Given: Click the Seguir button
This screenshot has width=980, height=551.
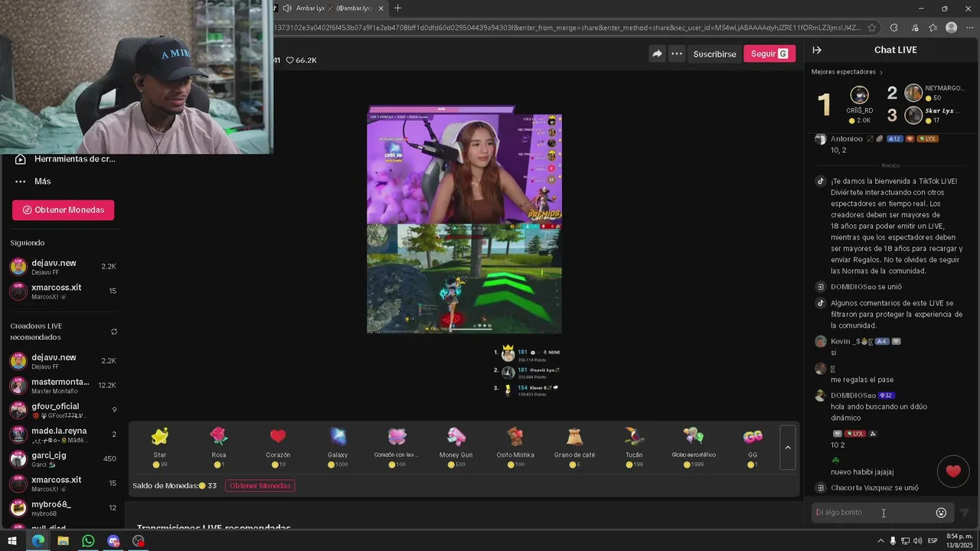Looking at the screenshot, I should 769,54.
